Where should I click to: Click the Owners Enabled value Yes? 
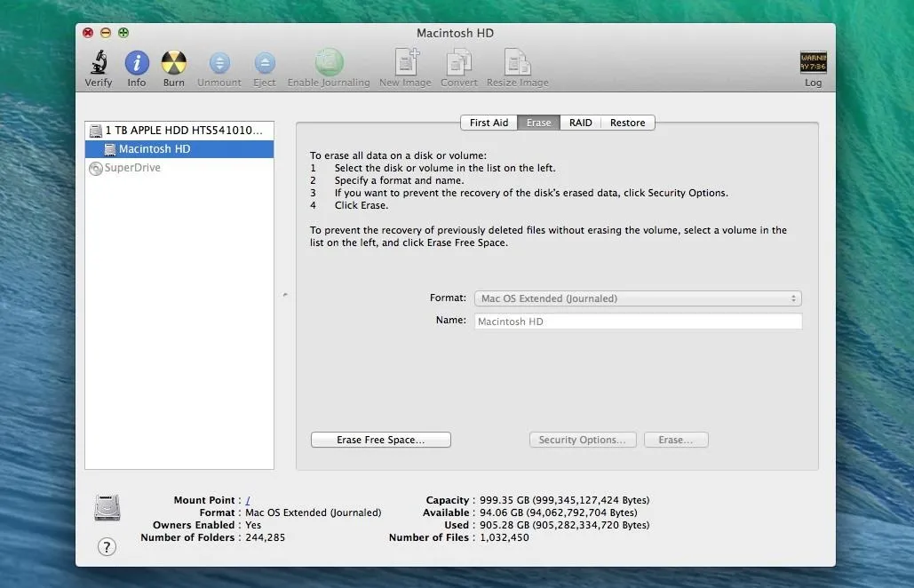(x=253, y=525)
